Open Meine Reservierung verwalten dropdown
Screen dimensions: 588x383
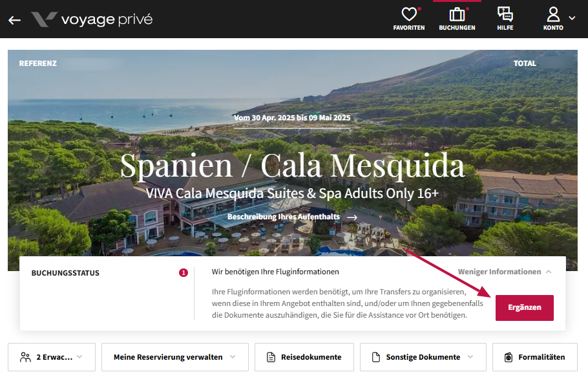pyautogui.click(x=174, y=357)
